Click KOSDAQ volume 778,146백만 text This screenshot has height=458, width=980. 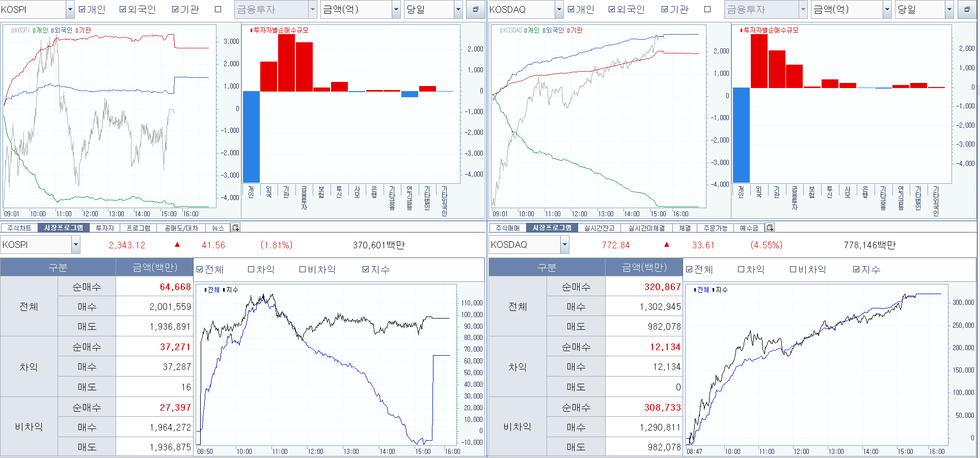869,245
